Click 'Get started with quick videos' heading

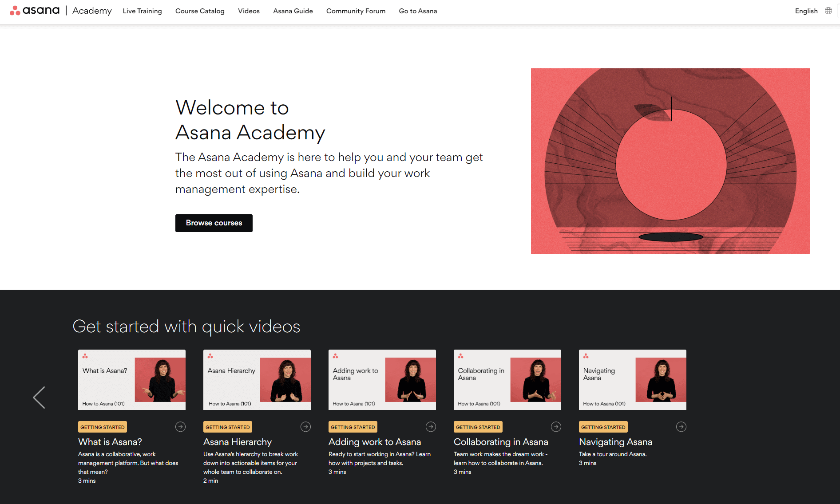(x=186, y=327)
